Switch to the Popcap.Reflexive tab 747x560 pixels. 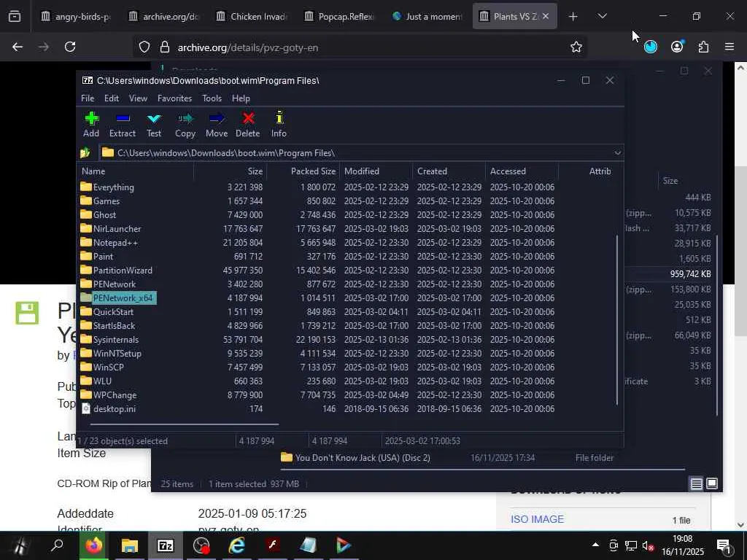tap(339, 16)
